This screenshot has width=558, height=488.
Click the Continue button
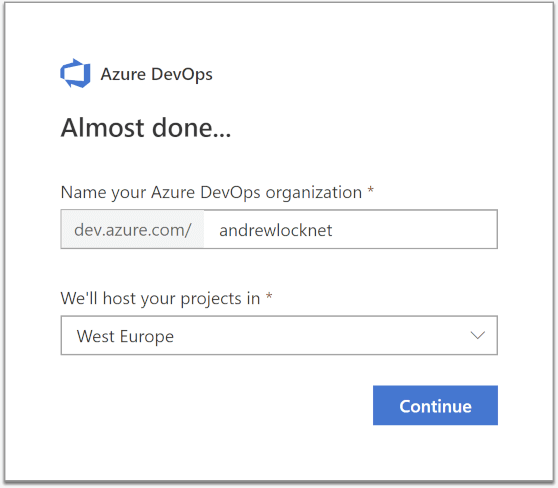coord(435,405)
